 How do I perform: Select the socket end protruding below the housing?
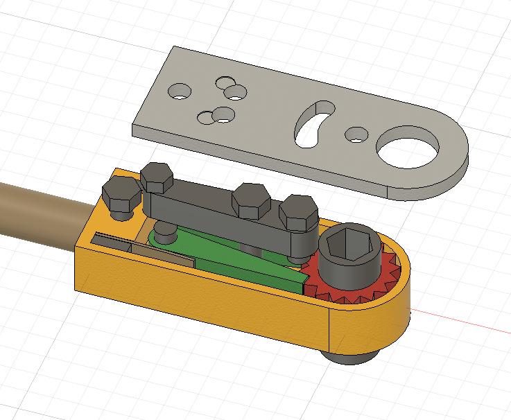click(350, 357)
